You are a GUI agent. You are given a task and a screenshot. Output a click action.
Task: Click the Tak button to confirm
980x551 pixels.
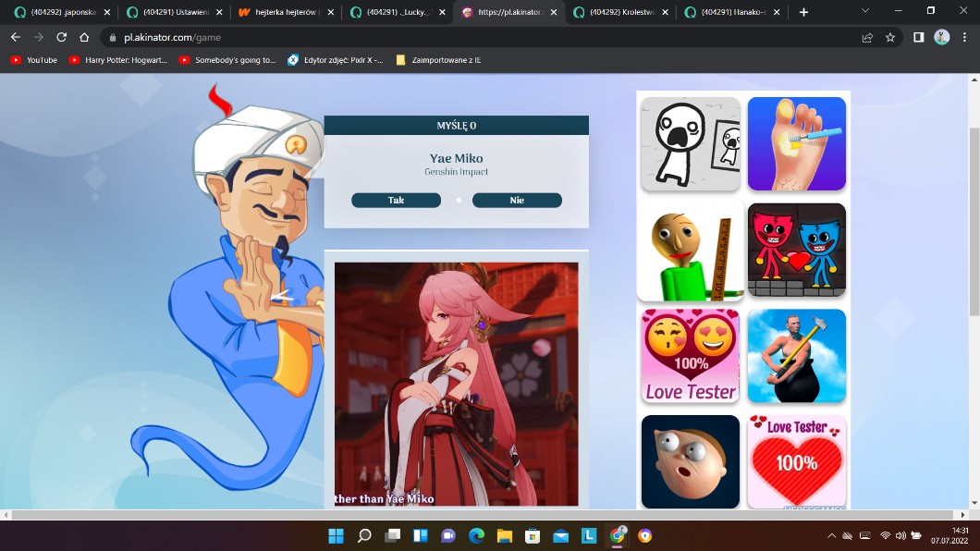(x=396, y=201)
